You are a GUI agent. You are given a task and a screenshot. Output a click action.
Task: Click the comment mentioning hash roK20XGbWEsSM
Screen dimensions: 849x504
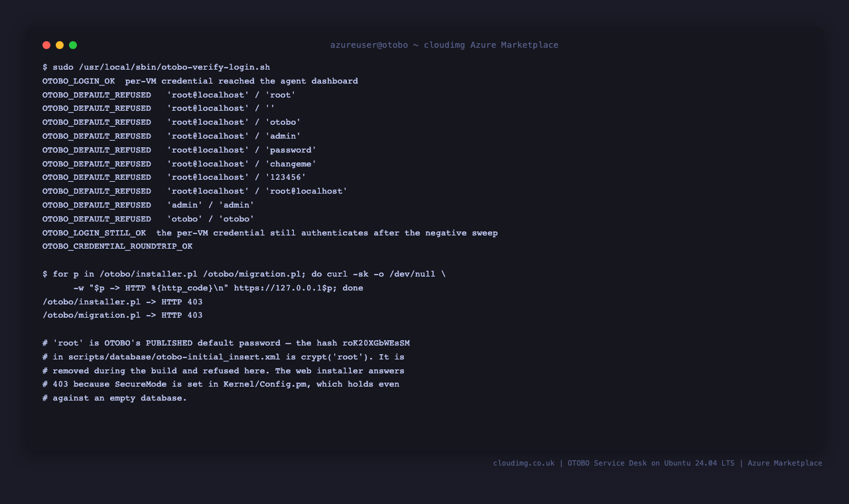tap(226, 343)
